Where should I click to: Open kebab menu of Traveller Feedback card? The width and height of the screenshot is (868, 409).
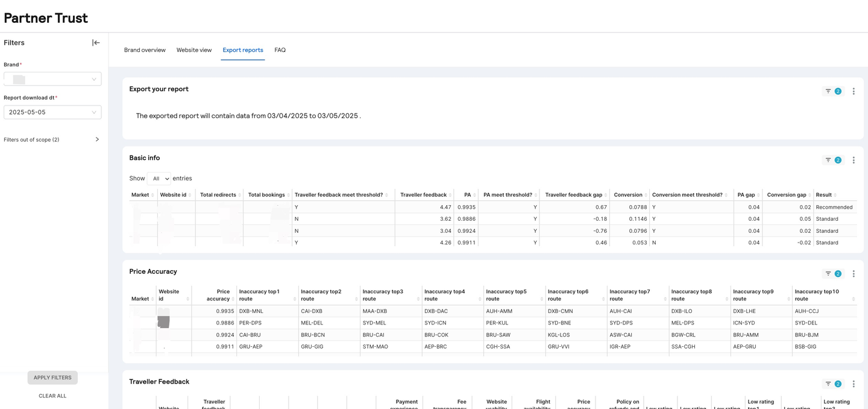pos(854,384)
